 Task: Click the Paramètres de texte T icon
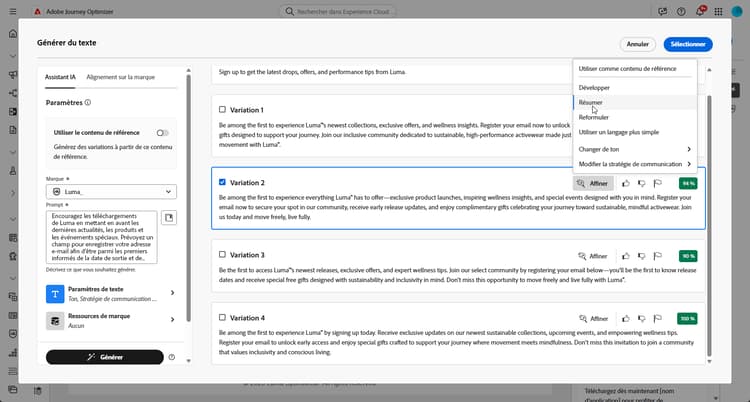point(55,294)
